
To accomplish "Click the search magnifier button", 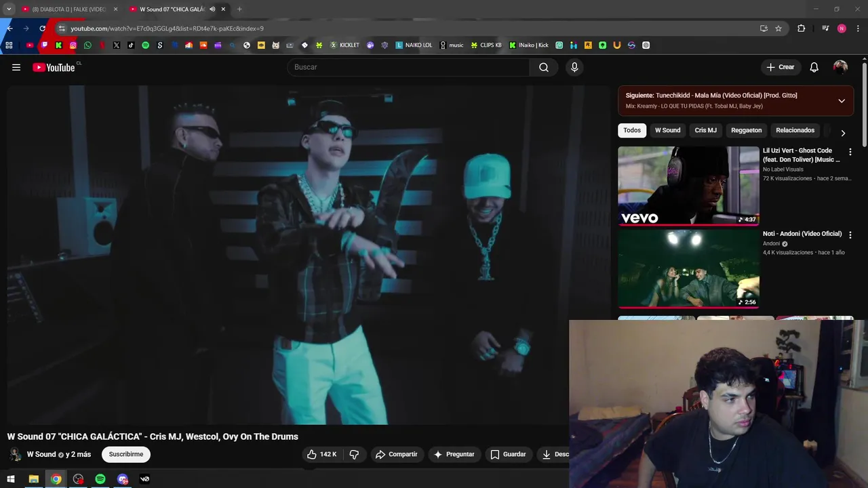I will [x=544, y=67].
